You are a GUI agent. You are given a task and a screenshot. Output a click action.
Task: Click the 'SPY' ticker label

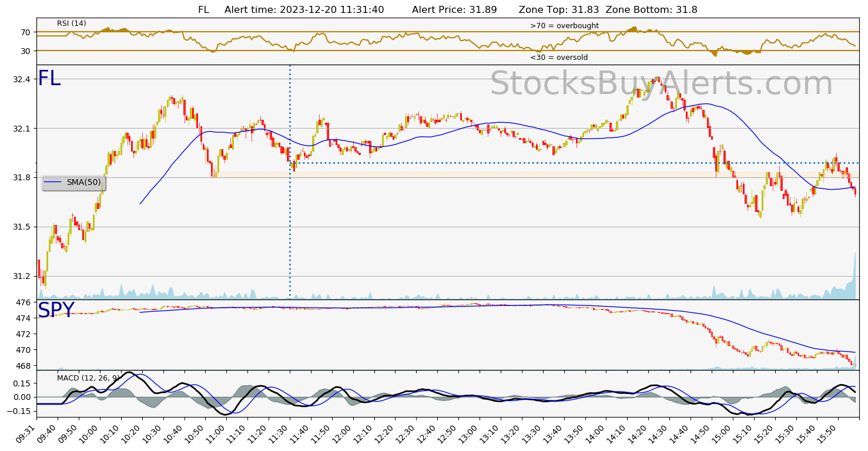click(56, 311)
